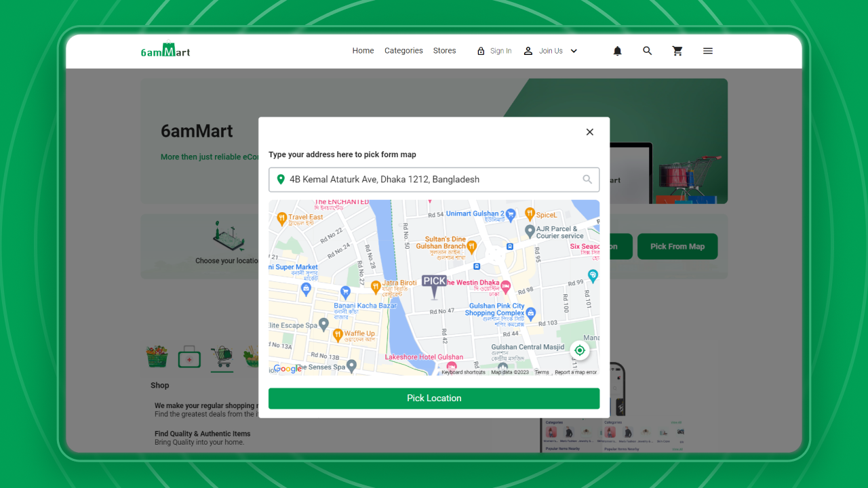Click Report a map error link
Screen dimensions: 868x488
(576, 372)
